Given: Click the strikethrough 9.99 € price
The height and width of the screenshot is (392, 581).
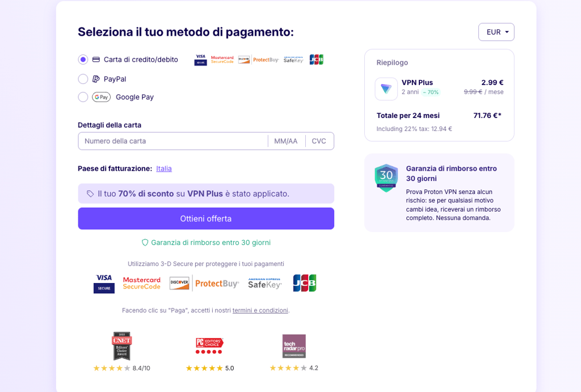Looking at the screenshot, I should [473, 92].
